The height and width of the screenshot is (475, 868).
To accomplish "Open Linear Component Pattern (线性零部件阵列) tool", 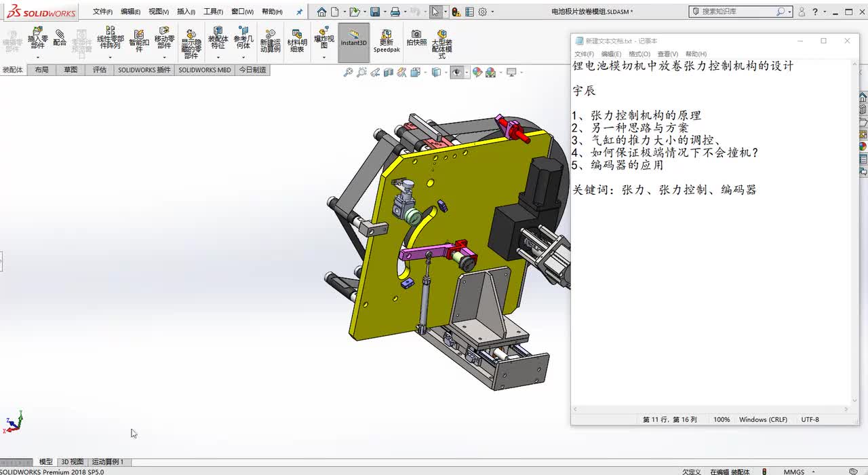I will (110, 38).
